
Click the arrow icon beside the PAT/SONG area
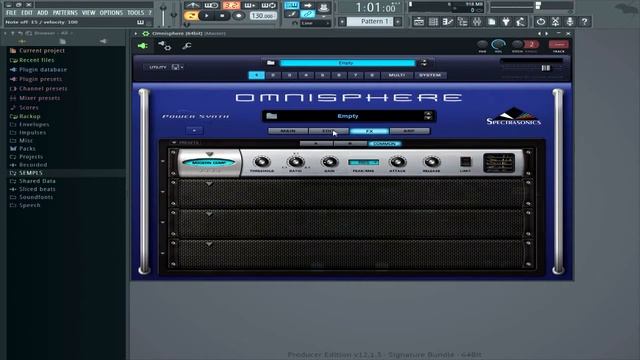(308, 5)
